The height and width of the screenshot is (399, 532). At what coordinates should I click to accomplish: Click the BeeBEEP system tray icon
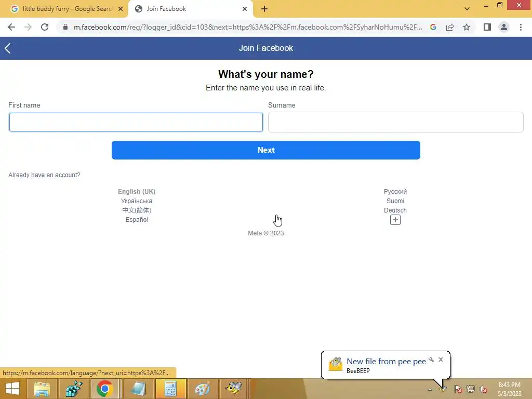click(x=443, y=389)
